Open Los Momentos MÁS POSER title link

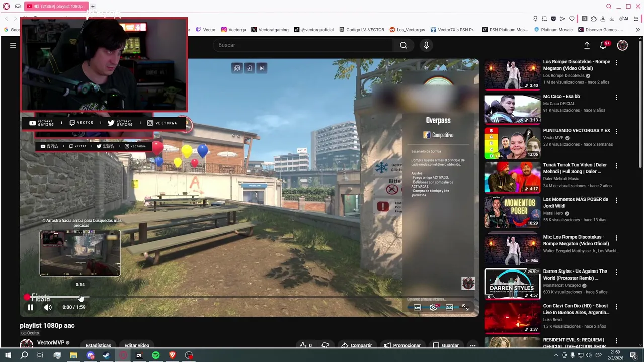576,203
